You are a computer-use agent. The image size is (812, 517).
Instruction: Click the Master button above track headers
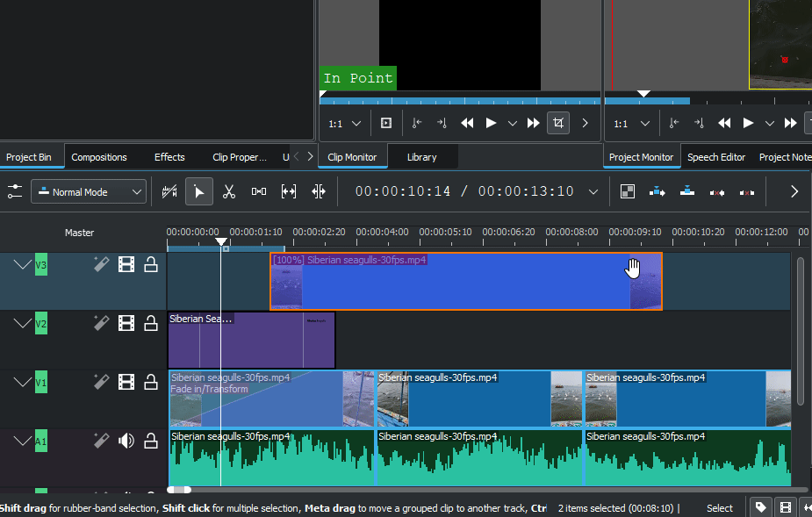(79, 233)
